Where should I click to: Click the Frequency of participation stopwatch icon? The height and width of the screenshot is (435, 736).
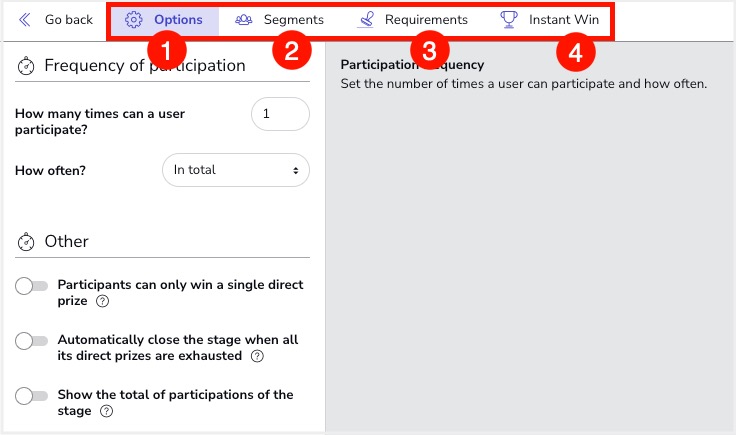(27, 66)
